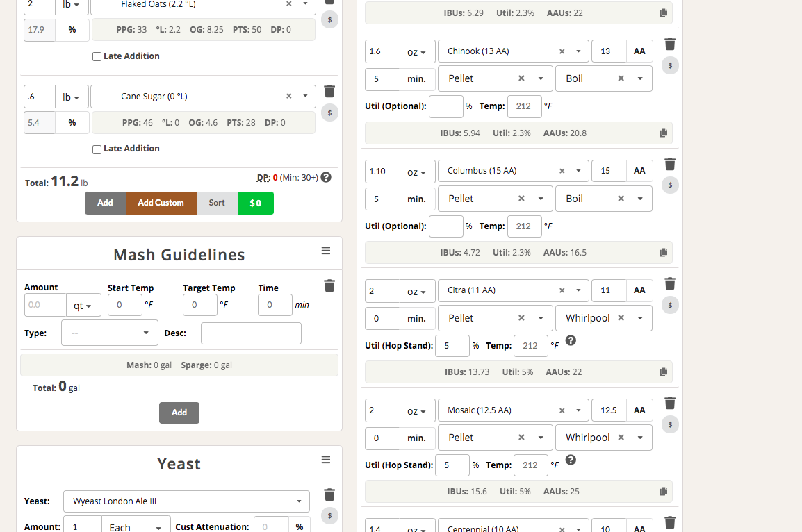The width and height of the screenshot is (802, 532).
Task: Toggle Late Addition for Flaked Oats
Action: pyautogui.click(x=97, y=56)
